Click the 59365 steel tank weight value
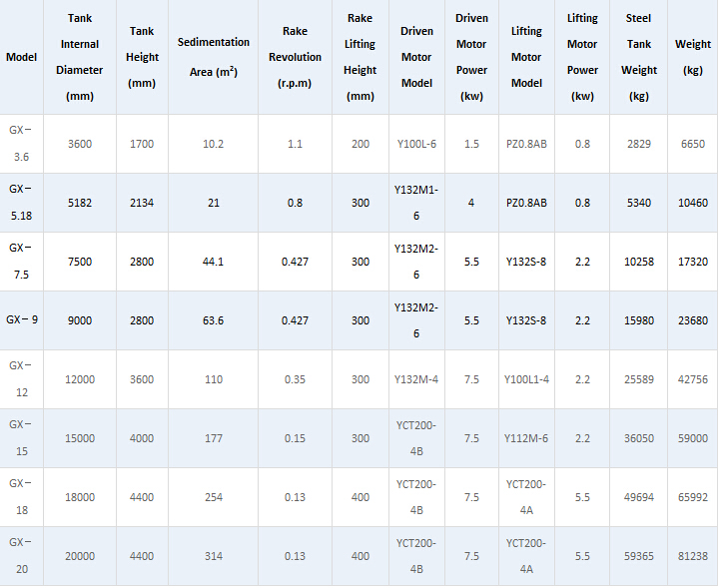 [x=638, y=556]
